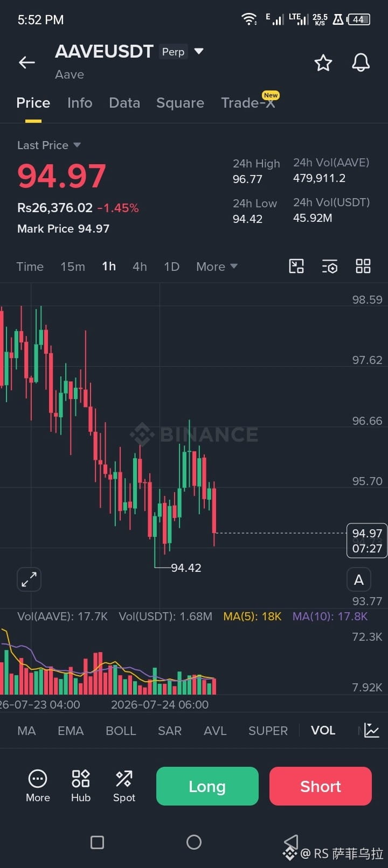388x868 pixels.
Task: Open the More menu icon
Action: [x=38, y=786]
